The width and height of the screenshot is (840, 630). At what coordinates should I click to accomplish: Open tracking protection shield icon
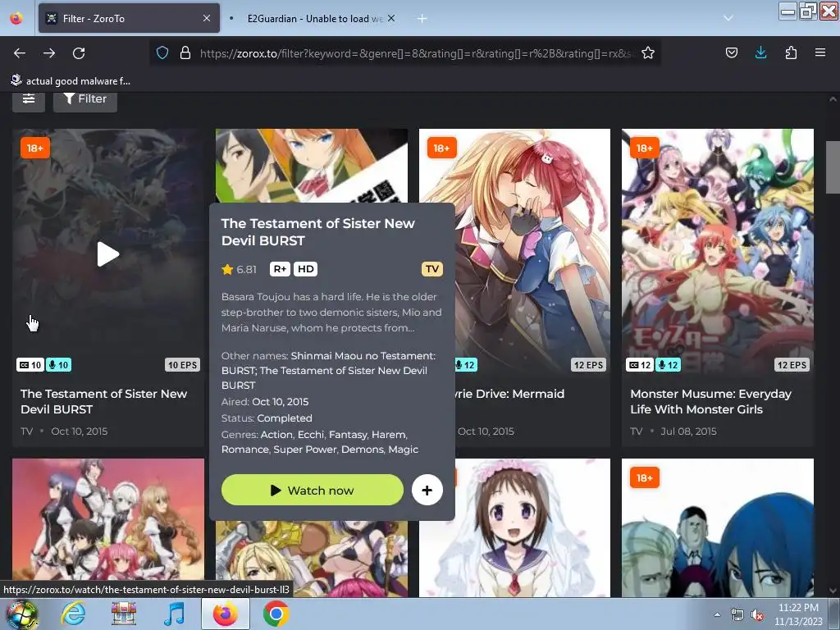(x=162, y=52)
